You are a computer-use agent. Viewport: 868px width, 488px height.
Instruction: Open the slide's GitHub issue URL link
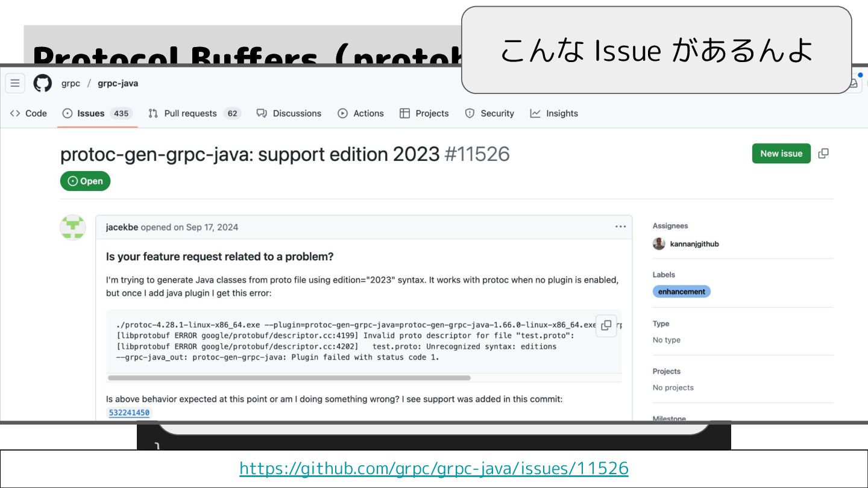[434, 469]
